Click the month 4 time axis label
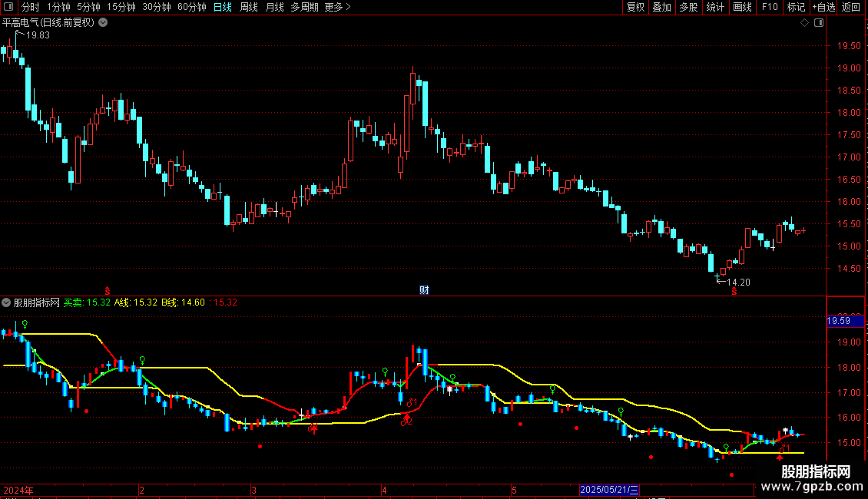Screen dimensions: 868x499 pyautogui.click(x=384, y=491)
